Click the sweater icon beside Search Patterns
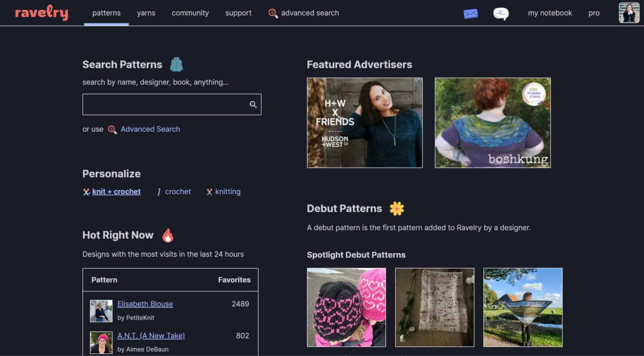Screen dimensions: 644x356 tap(177, 64)
